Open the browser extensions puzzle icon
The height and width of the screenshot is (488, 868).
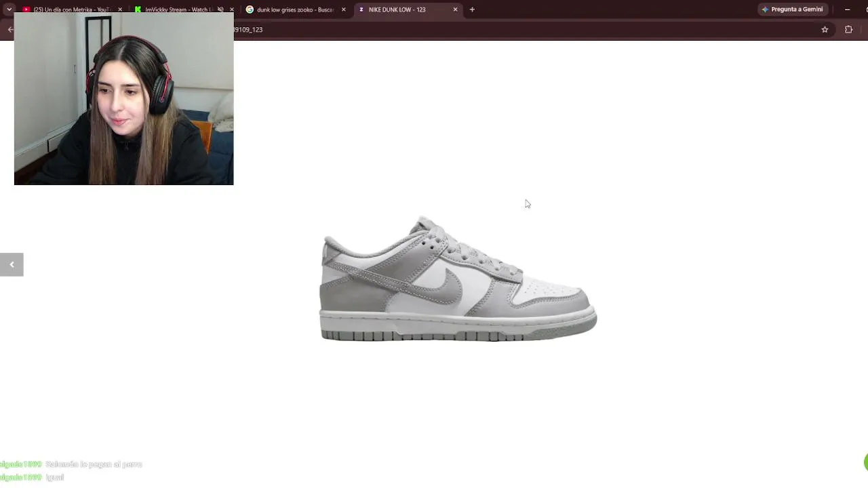pyautogui.click(x=848, y=30)
